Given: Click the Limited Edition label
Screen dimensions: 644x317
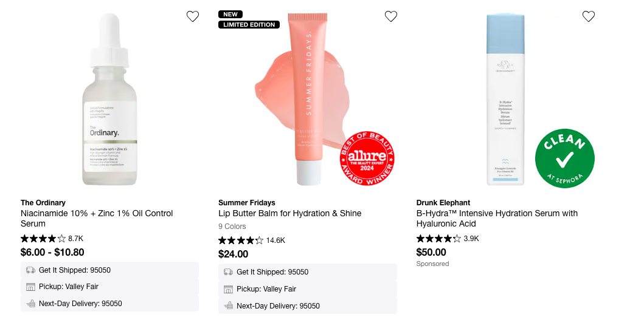Looking at the screenshot, I should click(249, 25).
